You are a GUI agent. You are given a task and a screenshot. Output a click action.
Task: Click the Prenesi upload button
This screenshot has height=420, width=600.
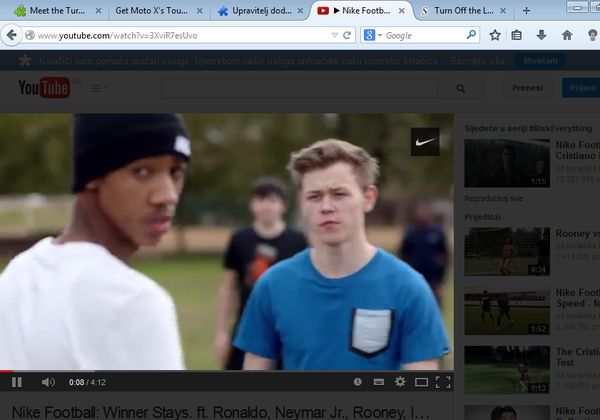(527, 88)
